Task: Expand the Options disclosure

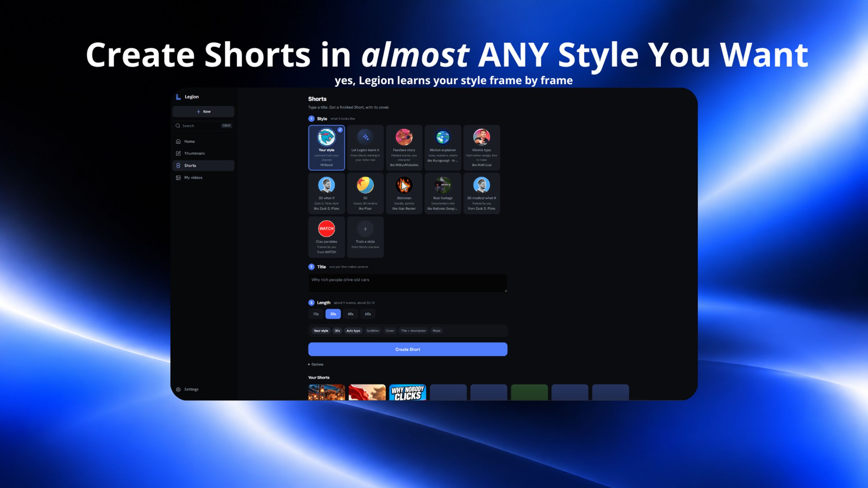Action: click(x=316, y=365)
